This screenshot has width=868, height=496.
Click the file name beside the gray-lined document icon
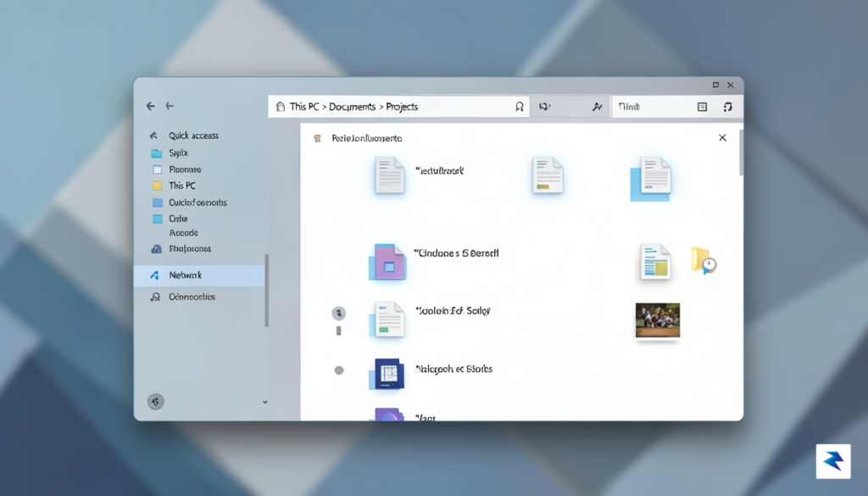tap(440, 171)
